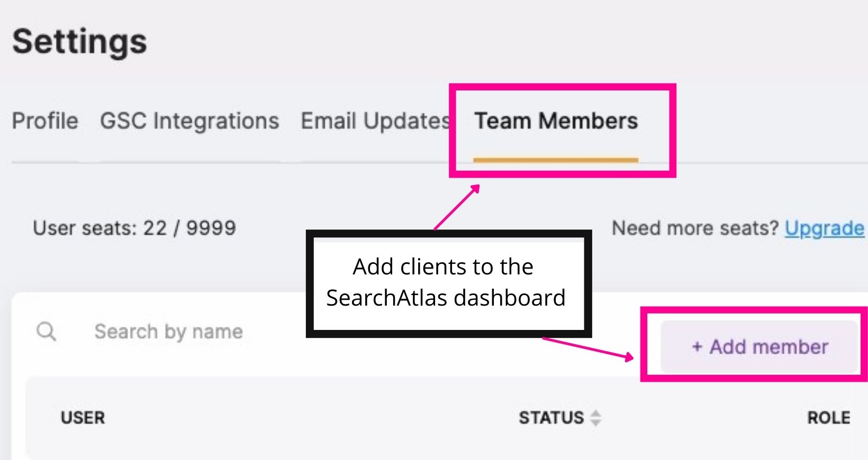
Task: Click the User seats 22 / 9999 text
Action: click(134, 228)
